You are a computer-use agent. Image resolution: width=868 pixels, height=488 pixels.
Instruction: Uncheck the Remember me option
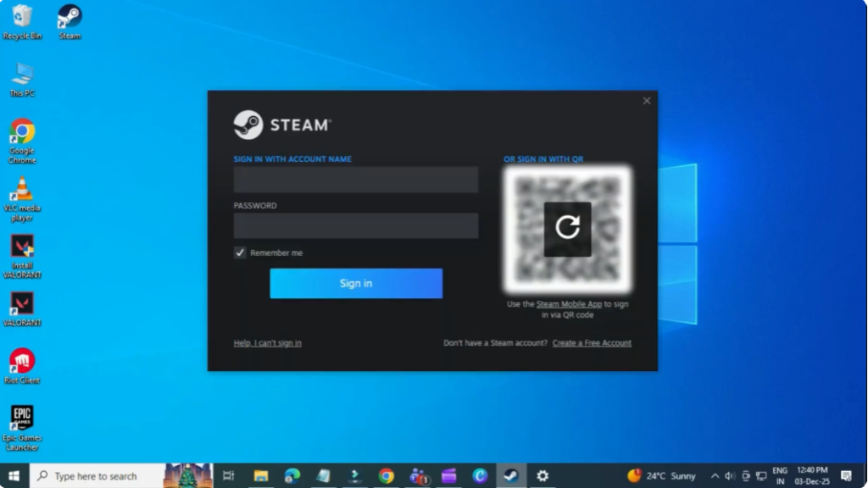click(240, 252)
